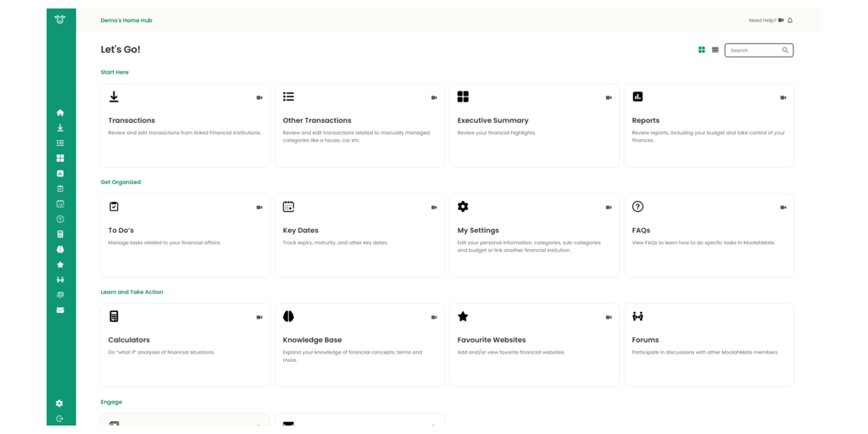This screenshot has height=434, width=868.
Task: Play the video help for Transactions card
Action: click(259, 97)
